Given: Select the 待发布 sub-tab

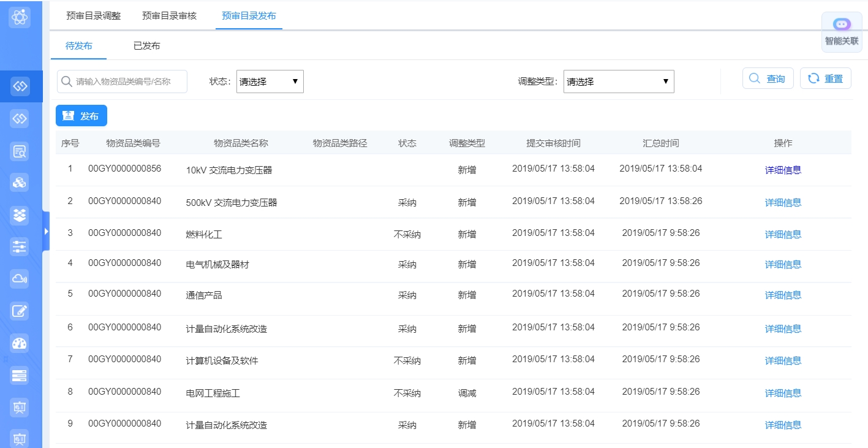Looking at the screenshot, I should (x=79, y=46).
